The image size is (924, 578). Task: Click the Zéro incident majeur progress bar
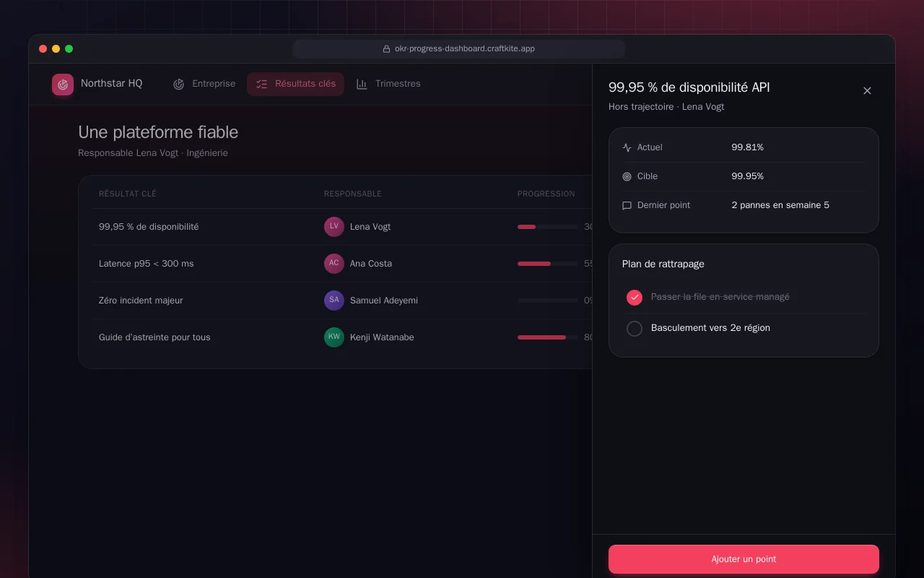(x=548, y=301)
